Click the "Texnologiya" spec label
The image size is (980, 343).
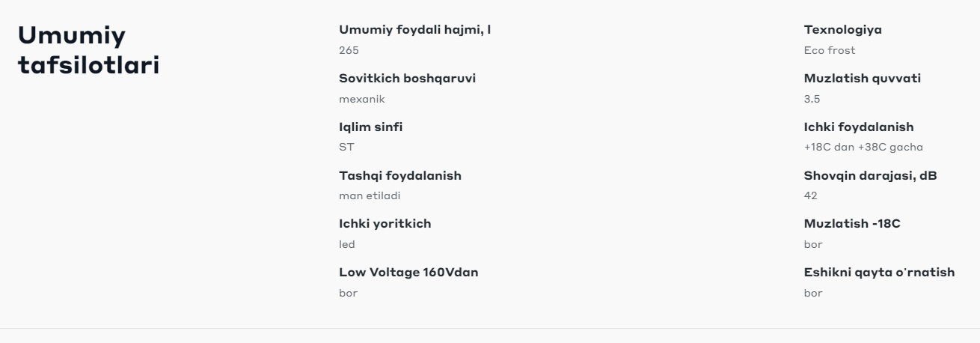(x=842, y=30)
